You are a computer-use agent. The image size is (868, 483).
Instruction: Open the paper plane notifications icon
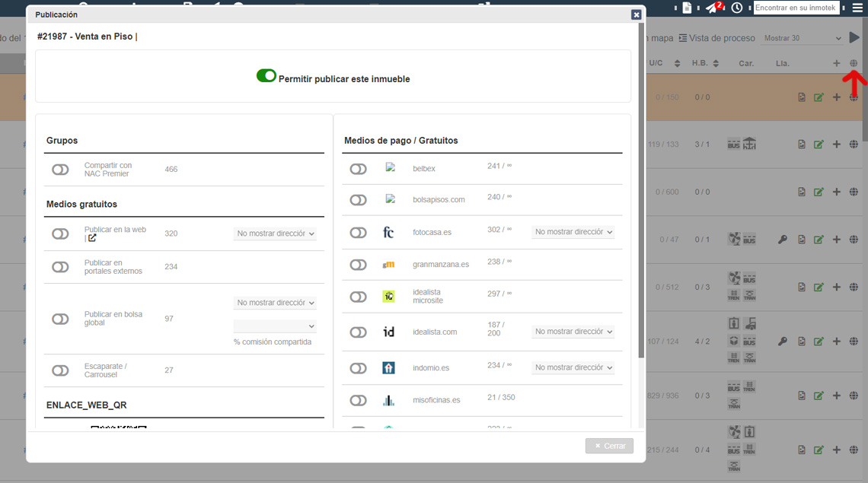pos(713,8)
